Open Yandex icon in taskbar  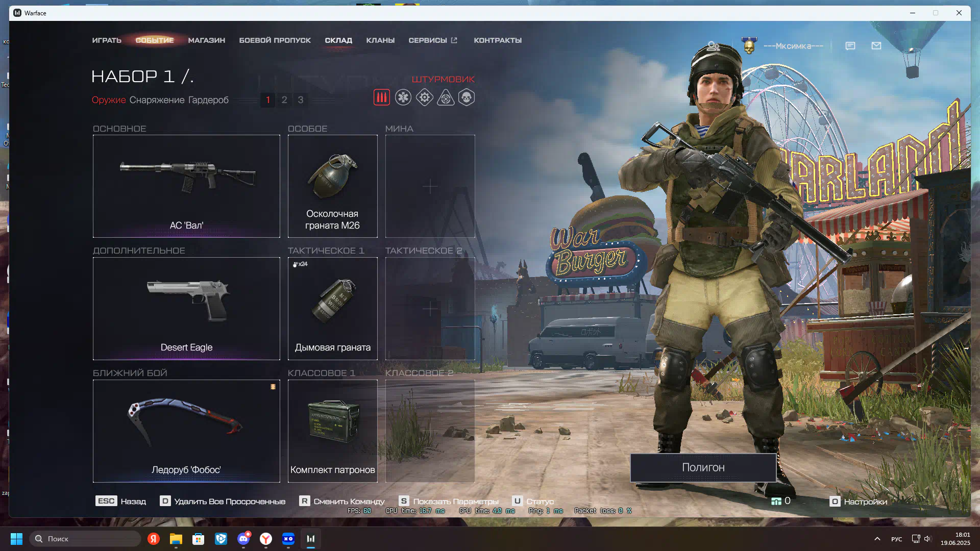(154, 539)
